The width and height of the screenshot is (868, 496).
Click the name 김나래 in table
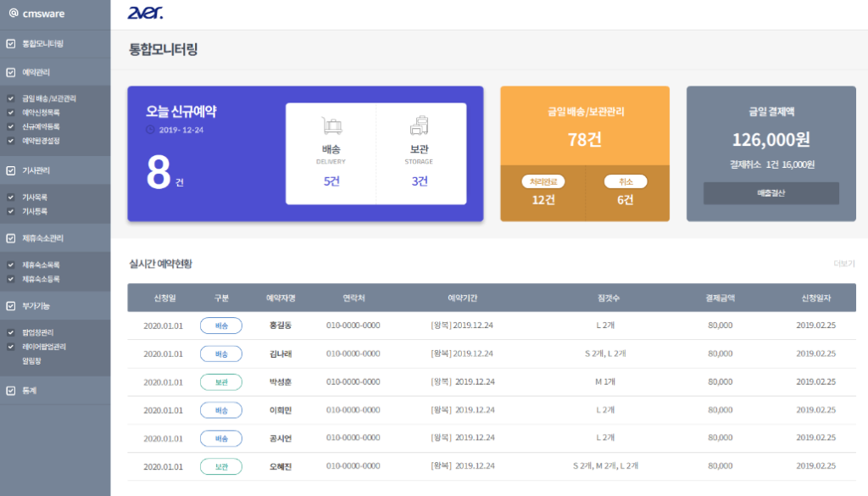[x=281, y=354]
